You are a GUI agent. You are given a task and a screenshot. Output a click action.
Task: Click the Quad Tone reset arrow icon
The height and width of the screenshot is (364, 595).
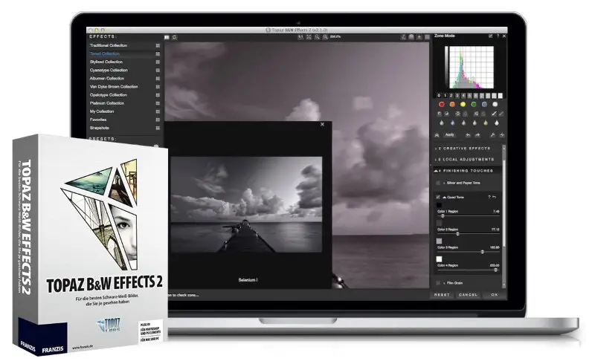coord(495,197)
